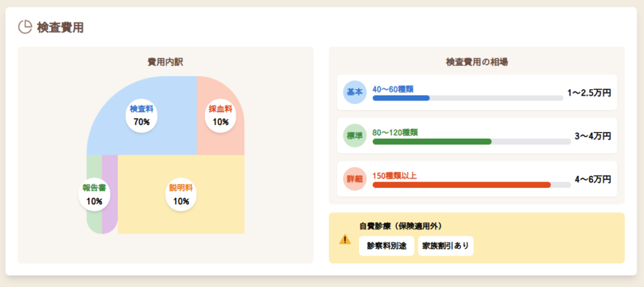Click the 1〜2.5万円 price text
This screenshot has height=287, width=644.
[589, 92]
